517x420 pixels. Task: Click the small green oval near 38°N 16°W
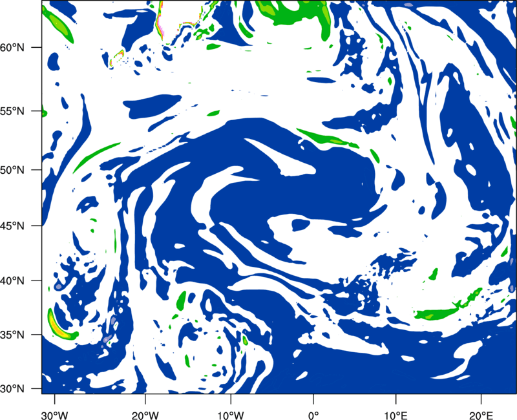click(181, 300)
